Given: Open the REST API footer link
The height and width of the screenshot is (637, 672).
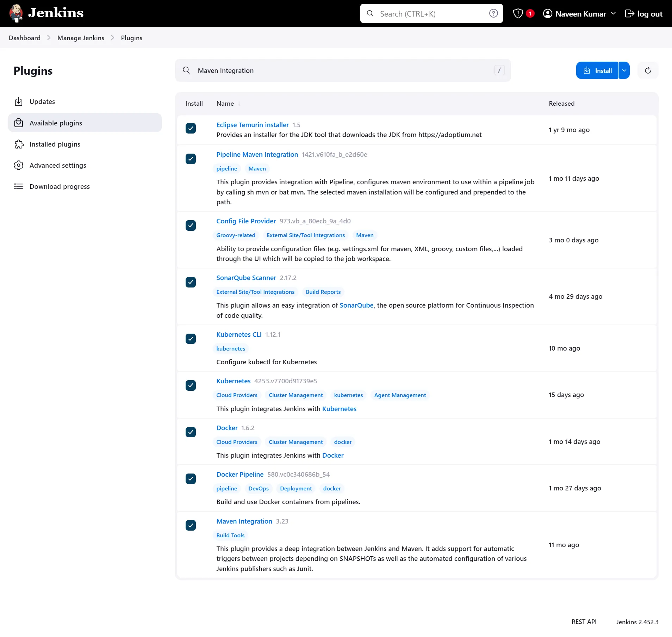Looking at the screenshot, I should 584,622.
